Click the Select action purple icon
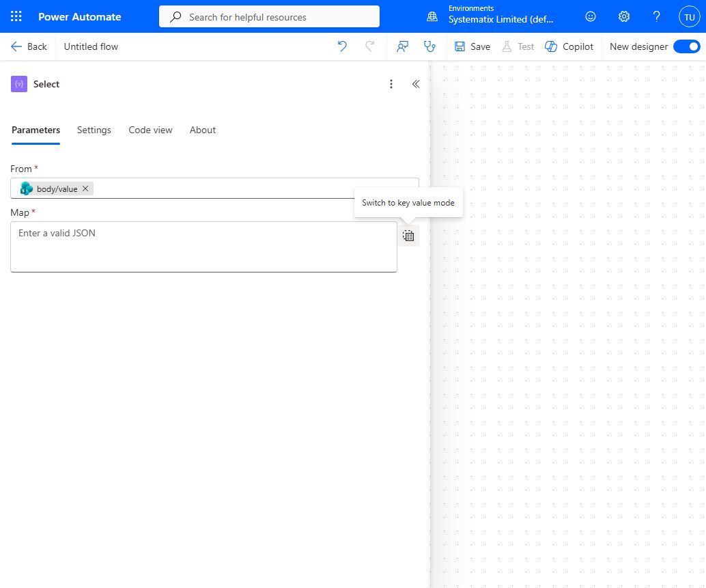Image resolution: width=706 pixels, height=588 pixels. coord(19,84)
